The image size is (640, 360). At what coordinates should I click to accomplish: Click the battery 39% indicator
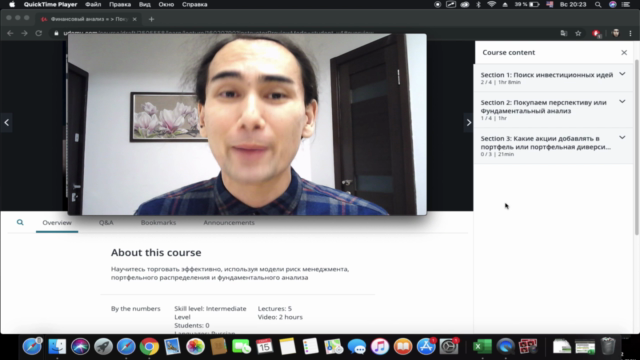[527, 4]
